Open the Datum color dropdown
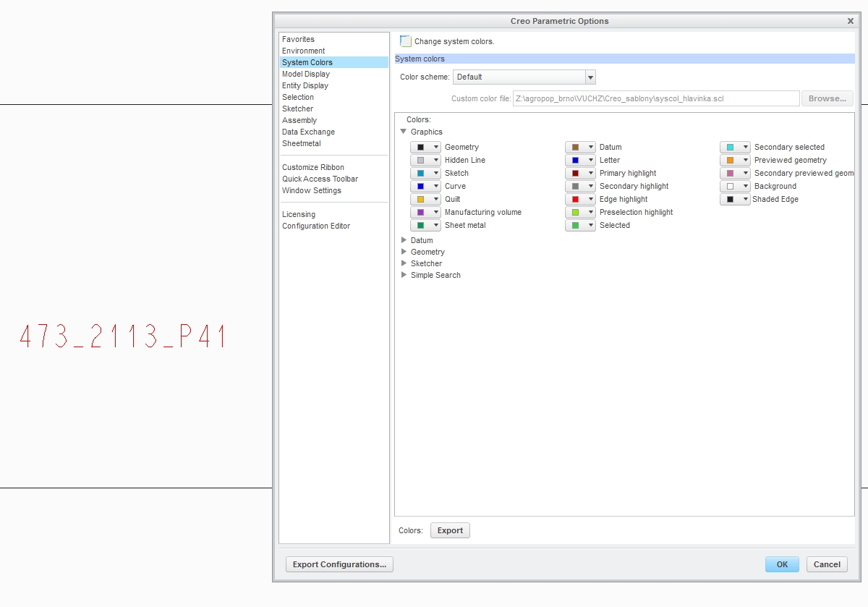This screenshot has height=607, width=868. pos(580,147)
